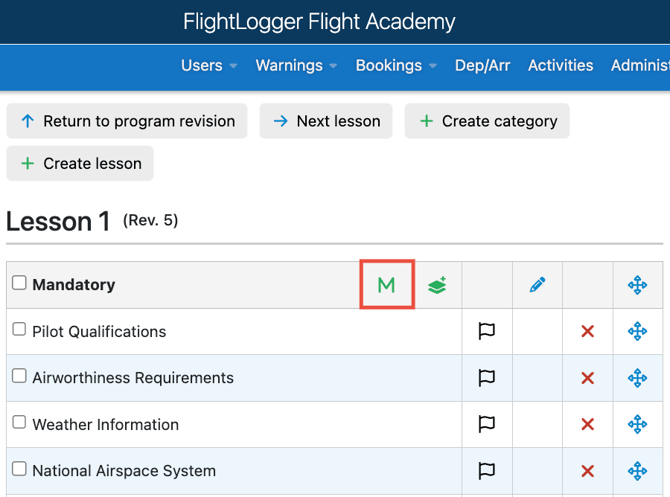This screenshot has width=670, height=497.
Task: Click Return to program revision button
Action: tap(127, 121)
